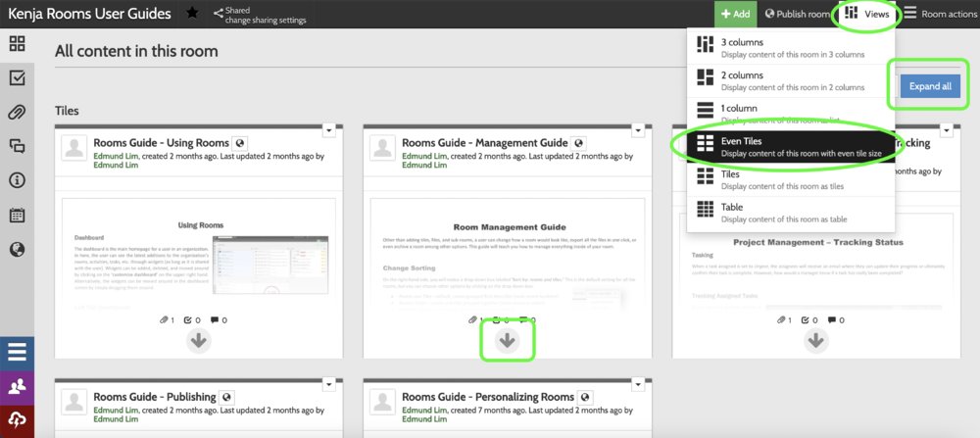Open the info icon in sidebar
The image size is (980, 438).
[x=17, y=180]
